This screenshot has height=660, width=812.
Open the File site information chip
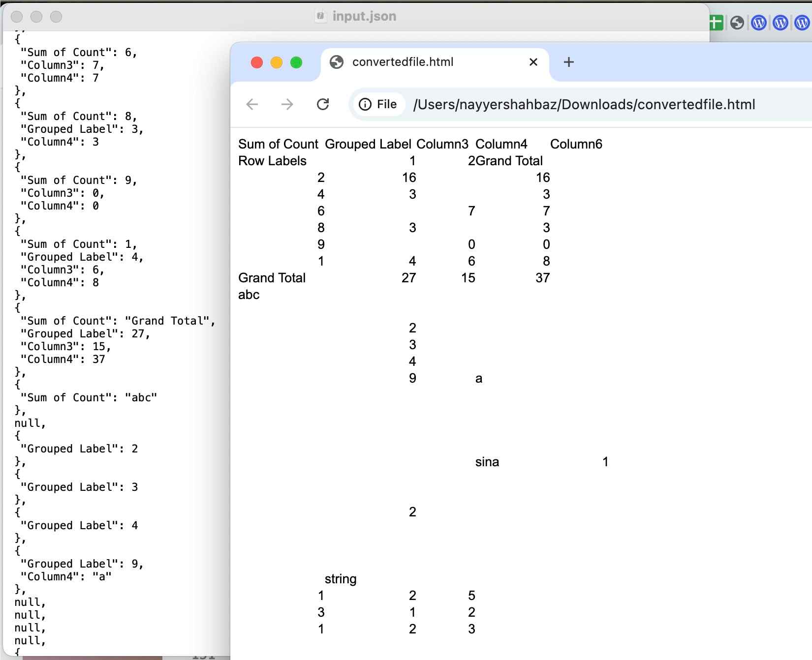378,104
